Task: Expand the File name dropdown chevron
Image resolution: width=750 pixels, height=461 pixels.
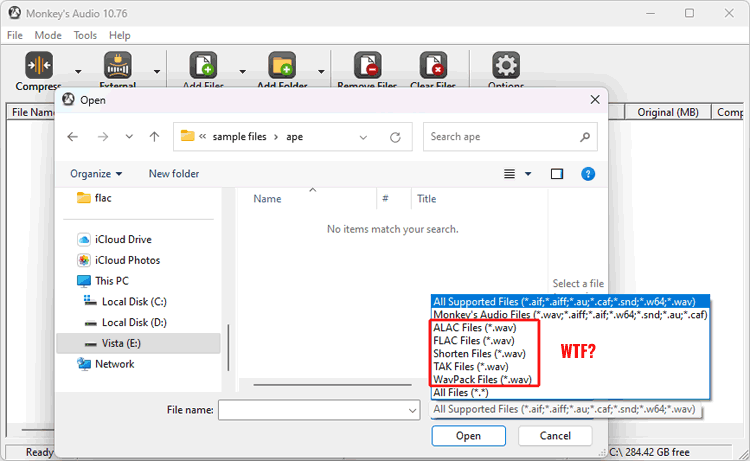Action: 412,410
